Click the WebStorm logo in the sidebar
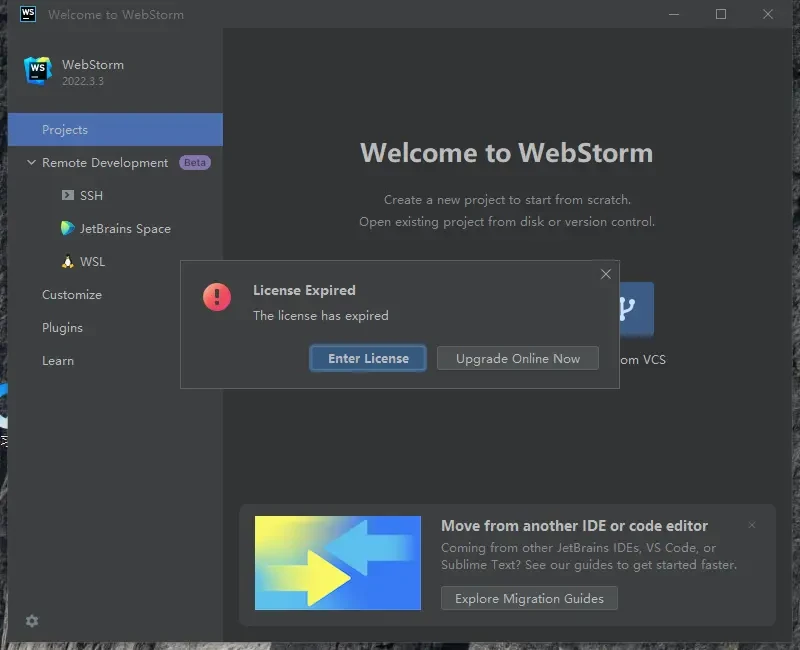Image resolution: width=800 pixels, height=650 pixels. point(38,71)
